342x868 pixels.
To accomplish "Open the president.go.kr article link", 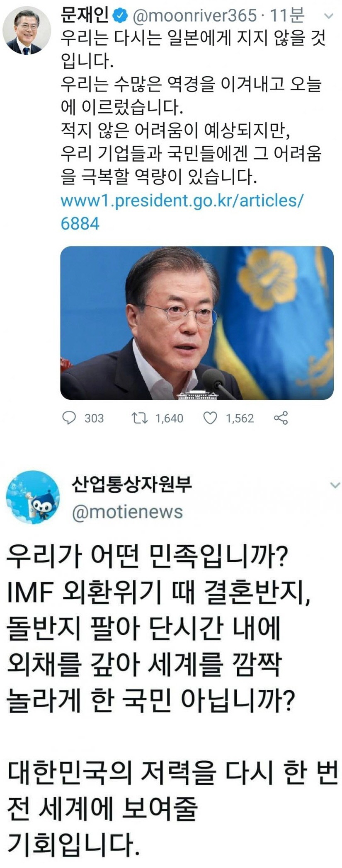I will click(x=182, y=212).
